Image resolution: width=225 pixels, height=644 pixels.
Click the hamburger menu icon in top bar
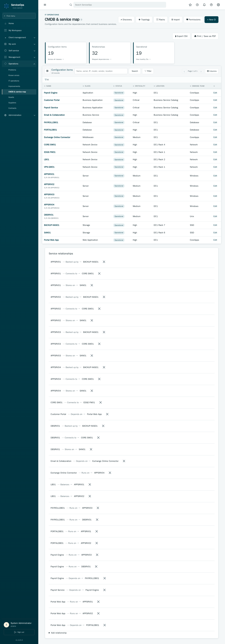pos(45,5)
